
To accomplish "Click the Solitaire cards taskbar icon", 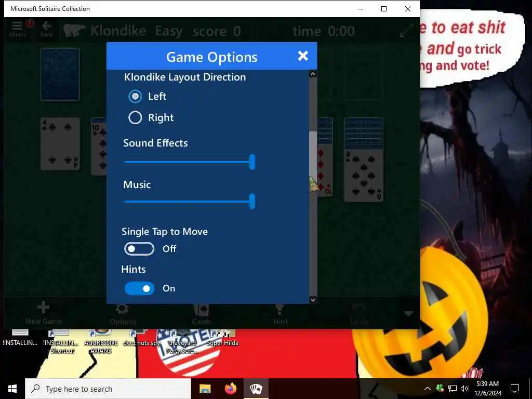I will pyautogui.click(x=256, y=389).
